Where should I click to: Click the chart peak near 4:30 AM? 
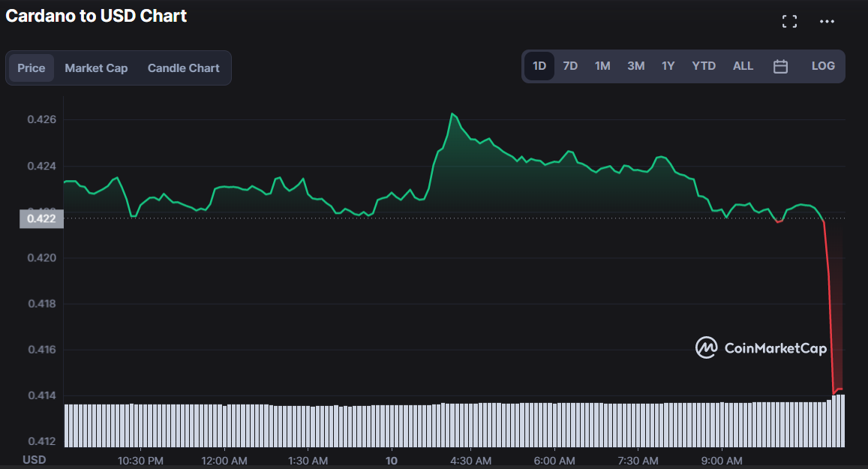click(453, 114)
